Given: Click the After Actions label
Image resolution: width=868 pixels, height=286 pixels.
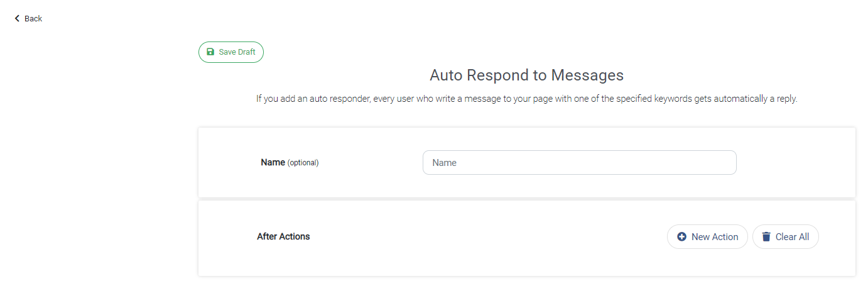Looking at the screenshot, I should (283, 237).
